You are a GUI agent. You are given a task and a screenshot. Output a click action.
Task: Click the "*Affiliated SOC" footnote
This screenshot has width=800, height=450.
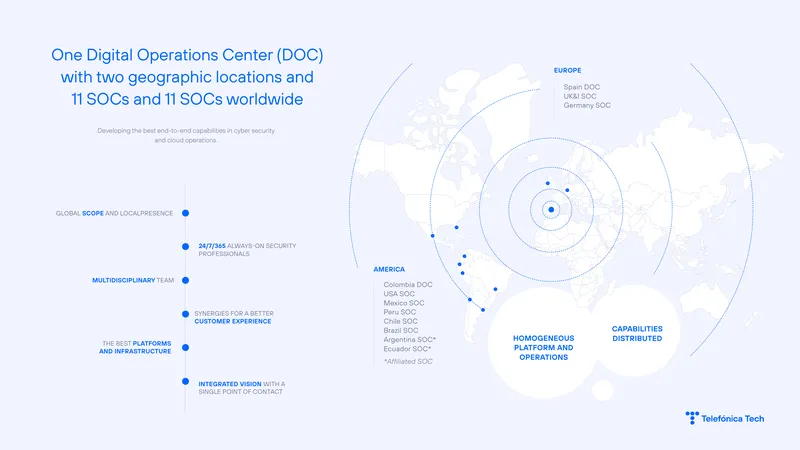(x=408, y=361)
